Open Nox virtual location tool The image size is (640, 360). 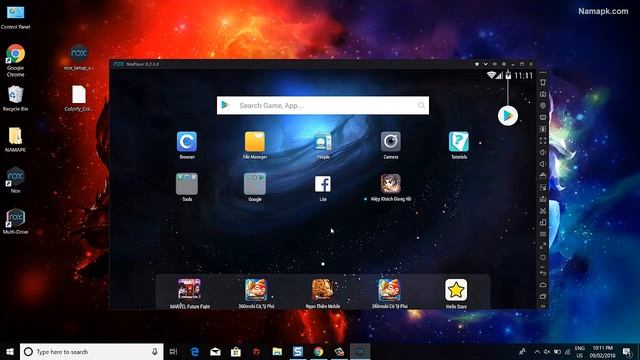[543, 106]
